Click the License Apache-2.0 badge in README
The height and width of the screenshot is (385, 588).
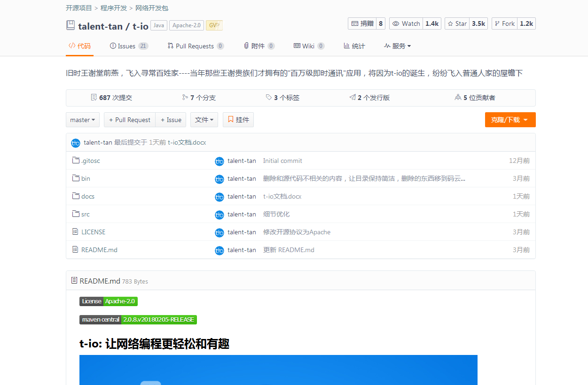click(x=109, y=301)
